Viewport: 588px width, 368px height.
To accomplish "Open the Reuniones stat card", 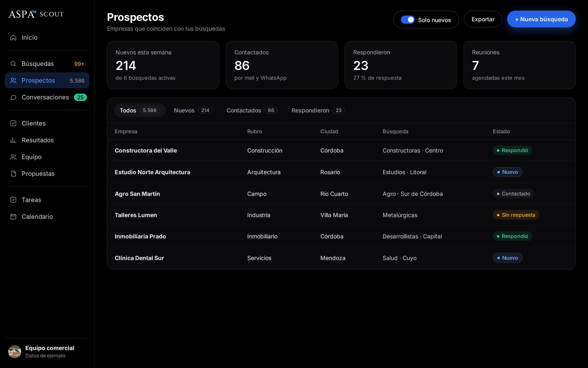I will point(519,65).
